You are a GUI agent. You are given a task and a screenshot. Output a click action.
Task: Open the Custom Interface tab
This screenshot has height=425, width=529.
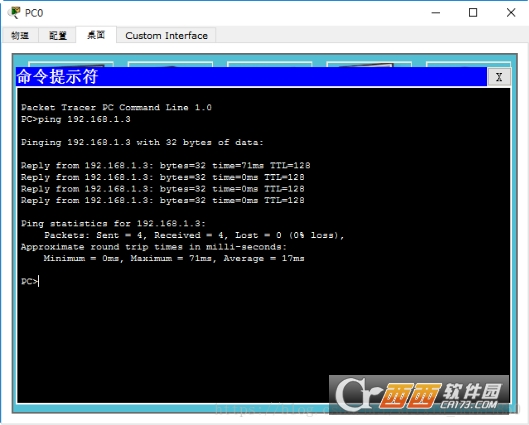tap(166, 35)
